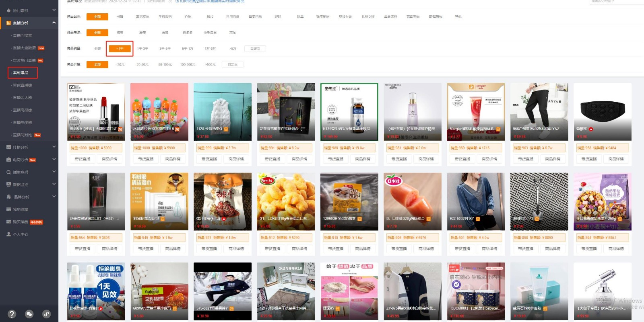The width and height of the screenshot is (644, 322).
Task: Open 实时热门直播 in the sidebar
Action: tap(24, 60)
